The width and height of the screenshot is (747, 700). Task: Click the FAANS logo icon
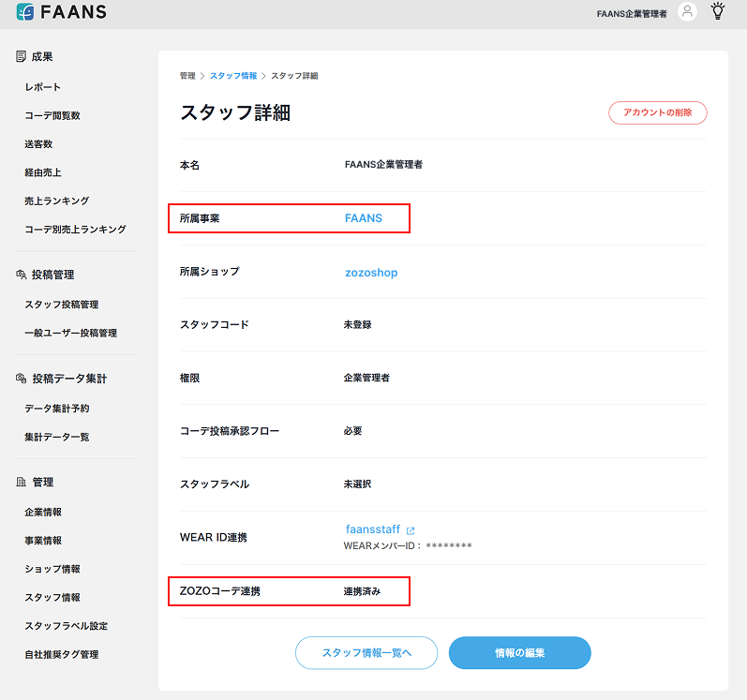25,12
